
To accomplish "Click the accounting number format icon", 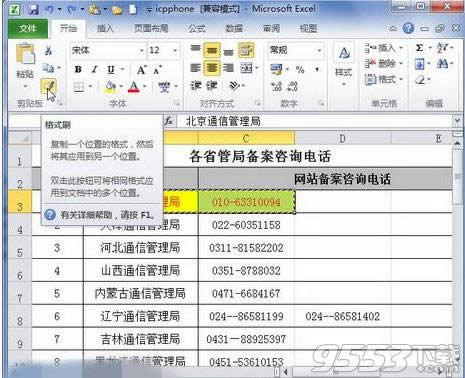I will coord(276,69).
